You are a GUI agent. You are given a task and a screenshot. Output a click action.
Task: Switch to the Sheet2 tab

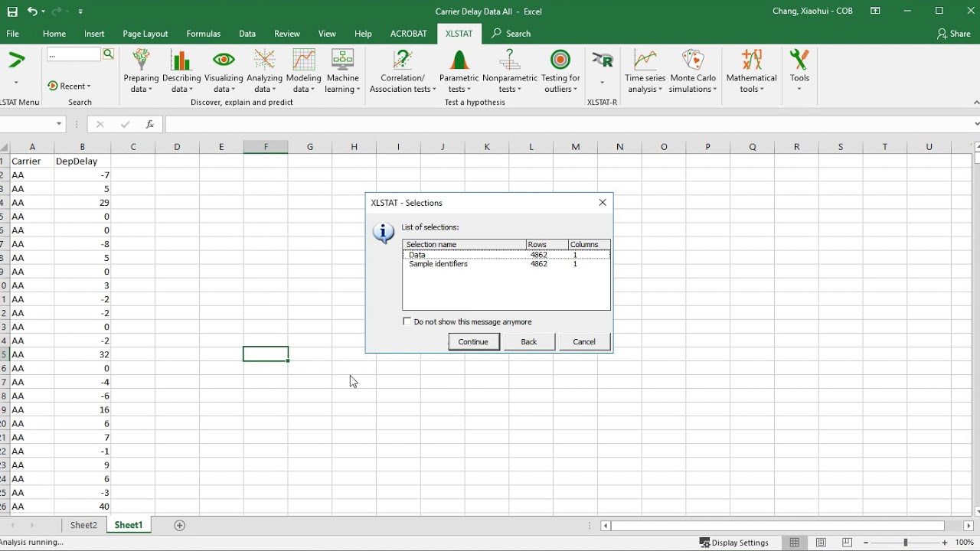(83, 525)
